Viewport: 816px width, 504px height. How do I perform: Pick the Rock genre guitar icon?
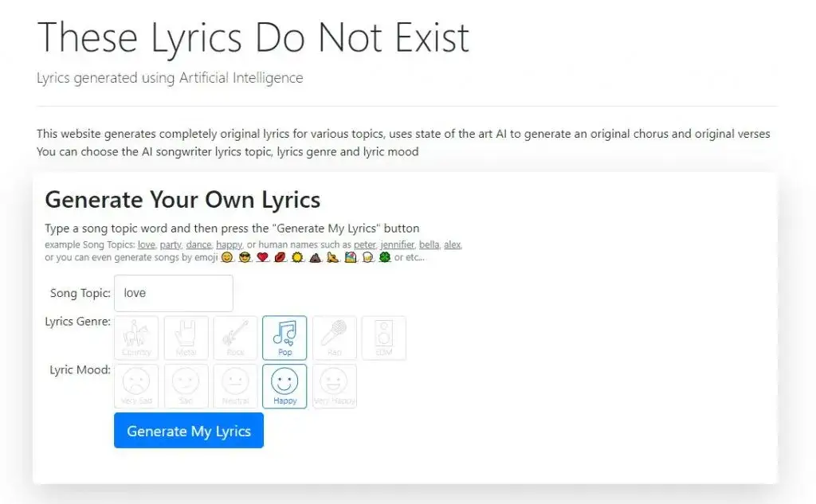pos(235,338)
